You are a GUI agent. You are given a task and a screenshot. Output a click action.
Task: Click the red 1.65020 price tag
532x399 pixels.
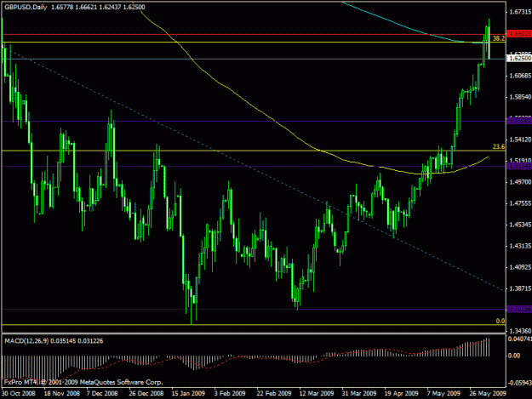pos(519,33)
